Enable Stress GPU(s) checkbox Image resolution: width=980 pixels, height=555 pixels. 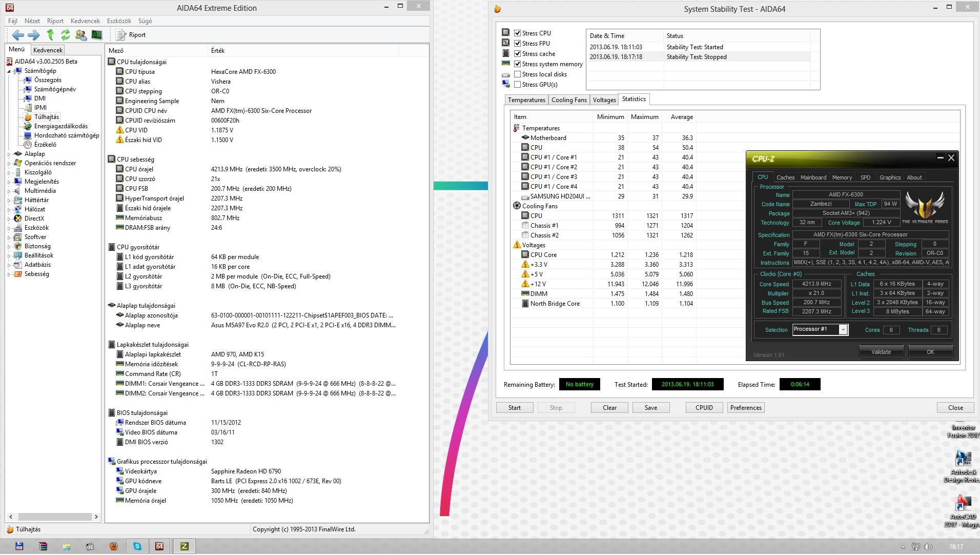[518, 85]
